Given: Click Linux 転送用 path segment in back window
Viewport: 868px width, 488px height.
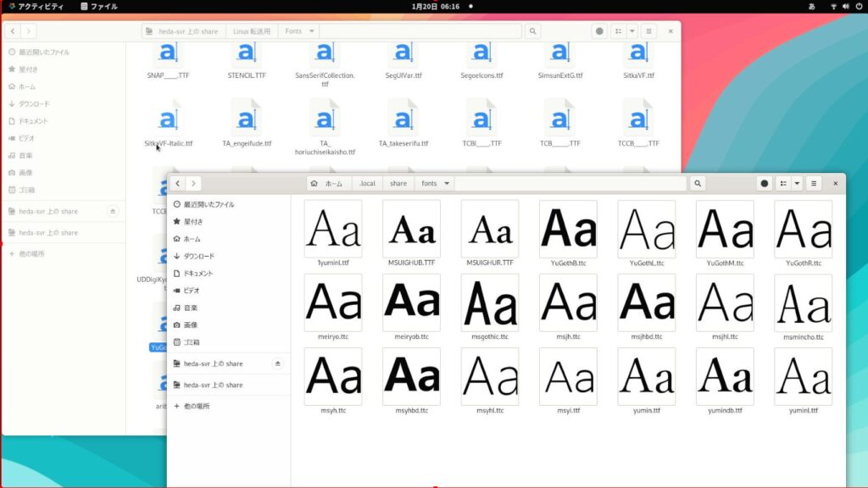Looking at the screenshot, I should [x=251, y=31].
